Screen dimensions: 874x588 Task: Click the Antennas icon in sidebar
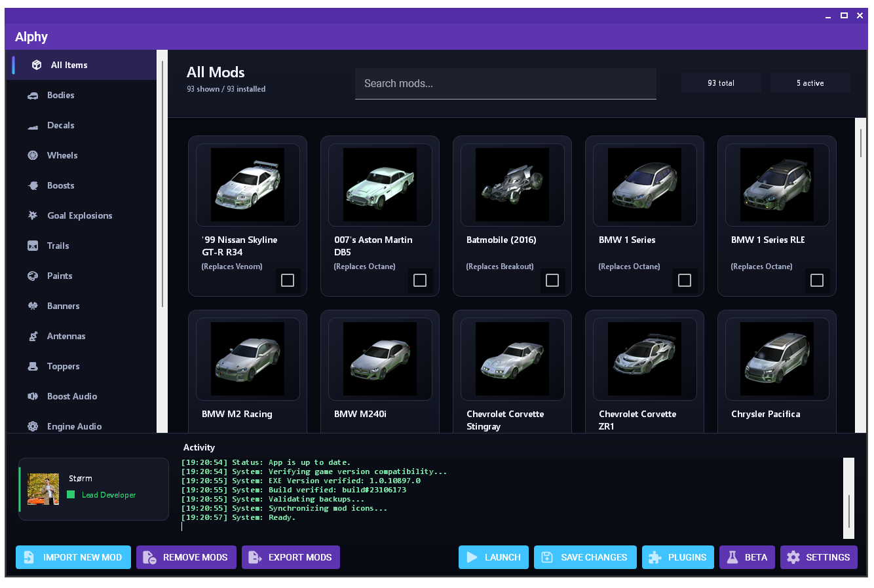pos(33,336)
